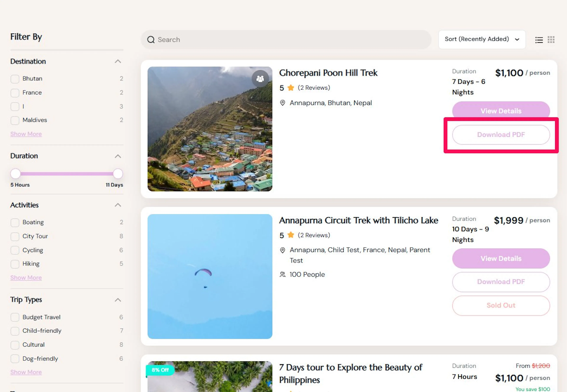Show more activities link
Screen dimensions: 567x392
tap(26, 278)
